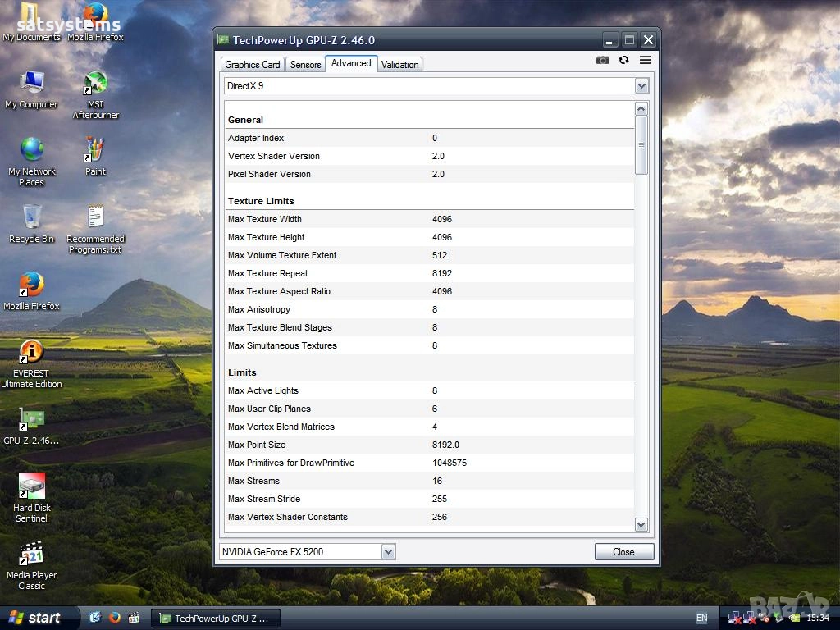Click the EN language indicator in taskbar

(701, 618)
